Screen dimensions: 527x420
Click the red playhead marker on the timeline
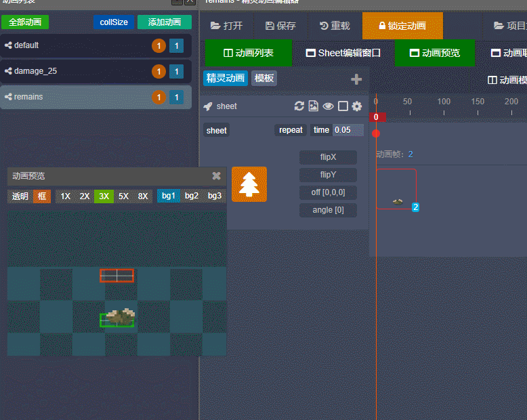376,133
